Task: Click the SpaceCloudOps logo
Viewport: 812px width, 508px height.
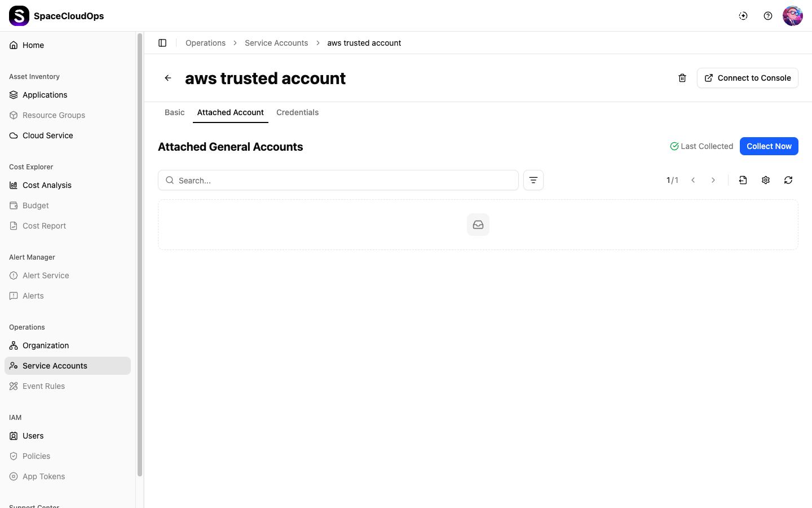Action: coord(19,16)
